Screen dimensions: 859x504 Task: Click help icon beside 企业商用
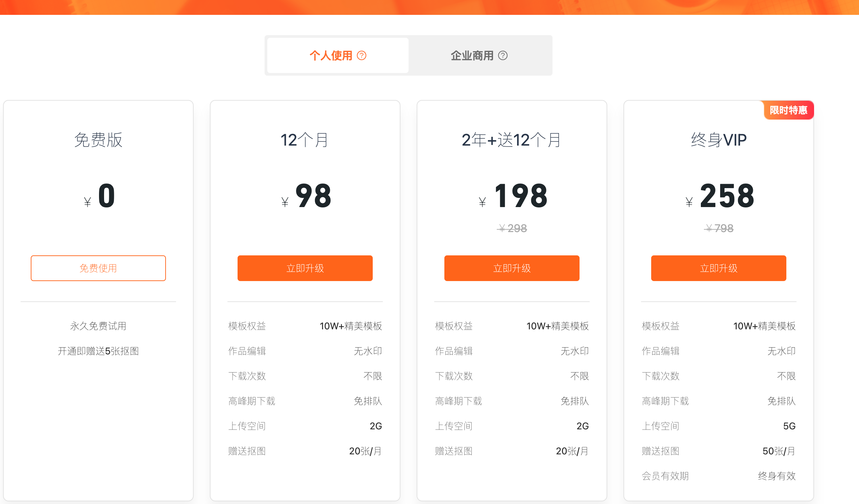tap(503, 55)
